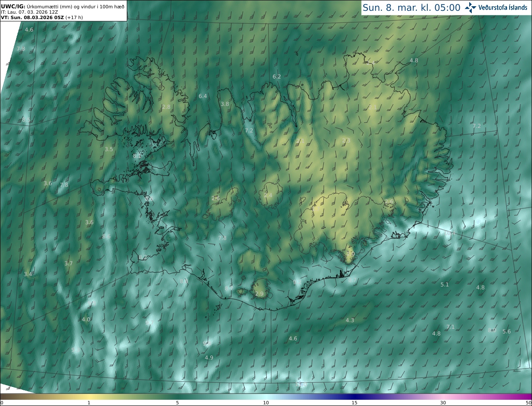The height and width of the screenshot is (406, 532).
Task: Click the 3.4 value on the map
Action: coord(28,274)
